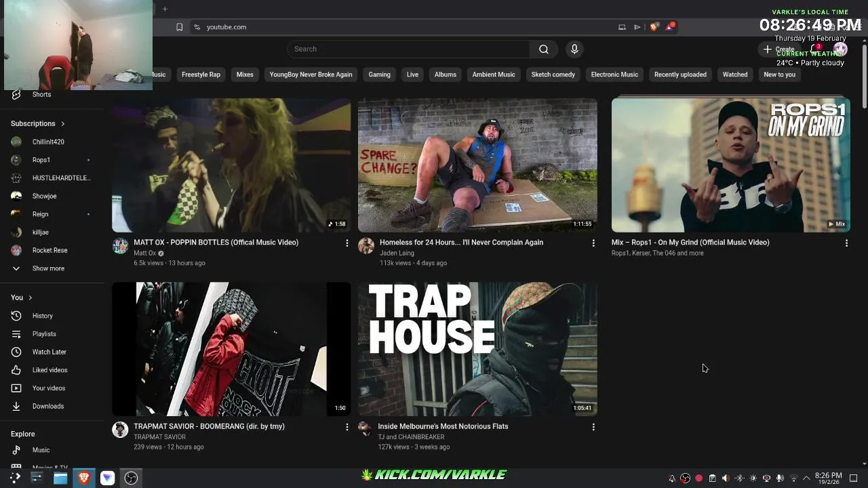Click the Brave Shields lion icon in address bar

654,27
